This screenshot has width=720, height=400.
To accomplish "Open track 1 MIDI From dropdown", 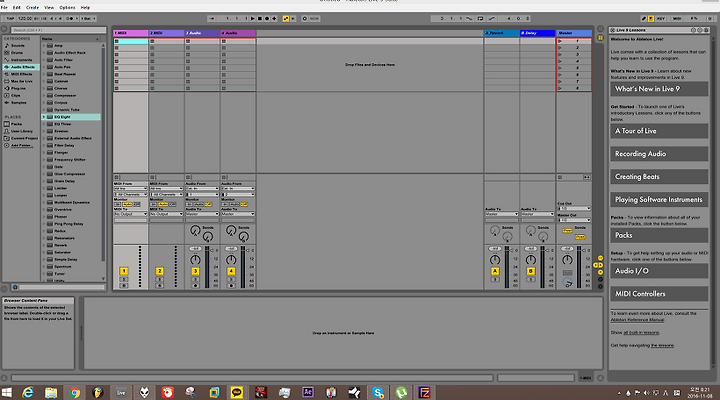I will tap(130, 189).
